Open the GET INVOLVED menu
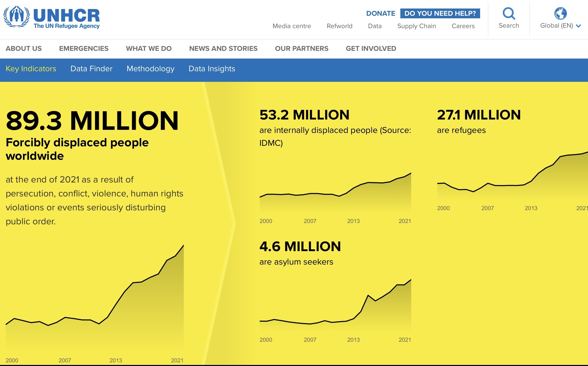This screenshot has width=588, height=366. coord(371,49)
